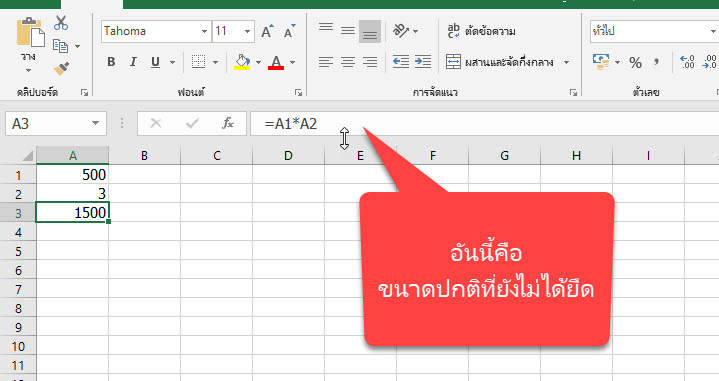Click the Increase Indent icon

tap(423, 61)
